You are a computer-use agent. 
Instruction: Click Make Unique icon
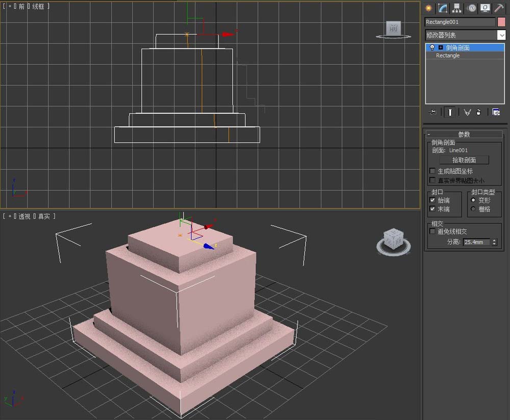point(467,112)
